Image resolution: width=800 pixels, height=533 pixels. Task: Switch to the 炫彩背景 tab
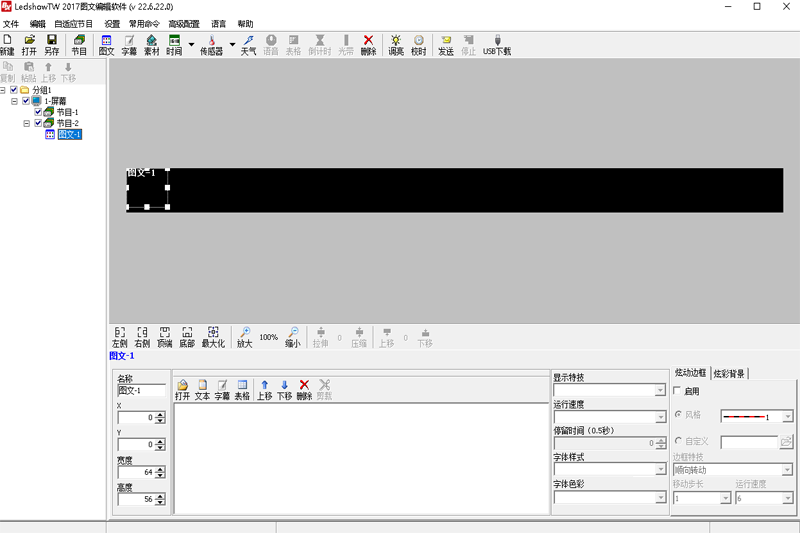coord(729,373)
